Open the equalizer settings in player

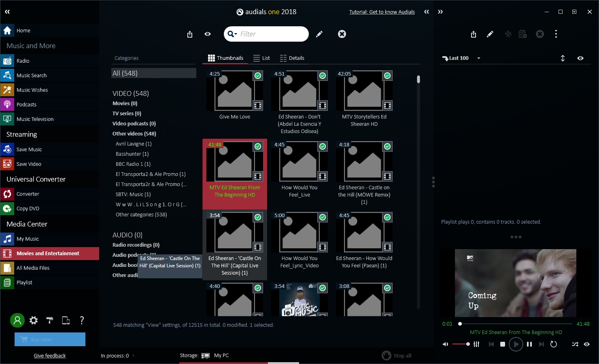(x=476, y=344)
